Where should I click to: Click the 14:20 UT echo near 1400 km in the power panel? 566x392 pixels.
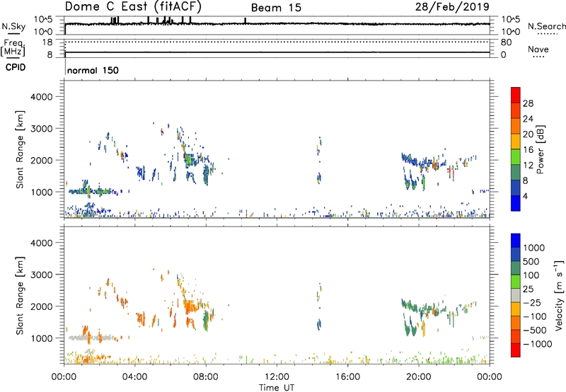(x=319, y=178)
